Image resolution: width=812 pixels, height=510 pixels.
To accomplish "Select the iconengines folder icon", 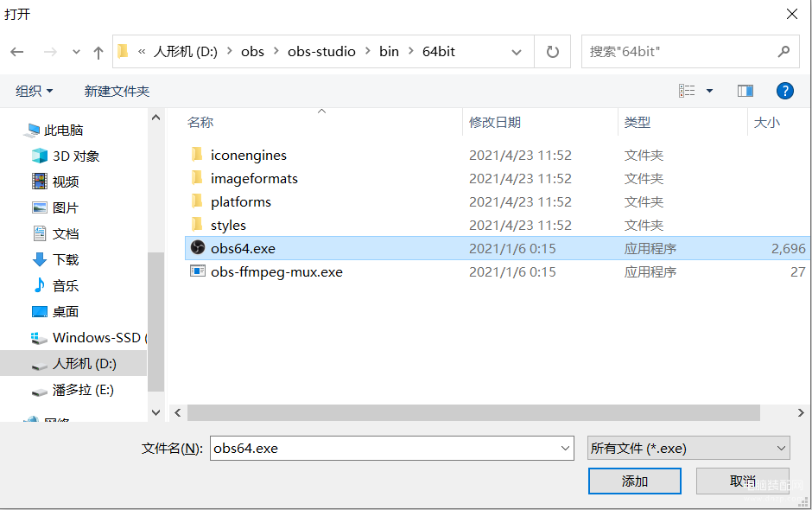I will (x=197, y=155).
